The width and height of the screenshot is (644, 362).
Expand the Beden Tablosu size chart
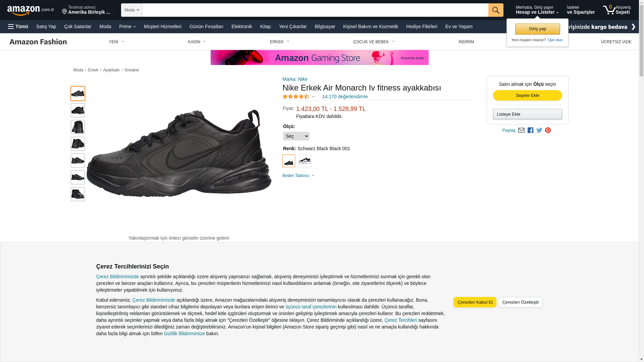(x=299, y=176)
